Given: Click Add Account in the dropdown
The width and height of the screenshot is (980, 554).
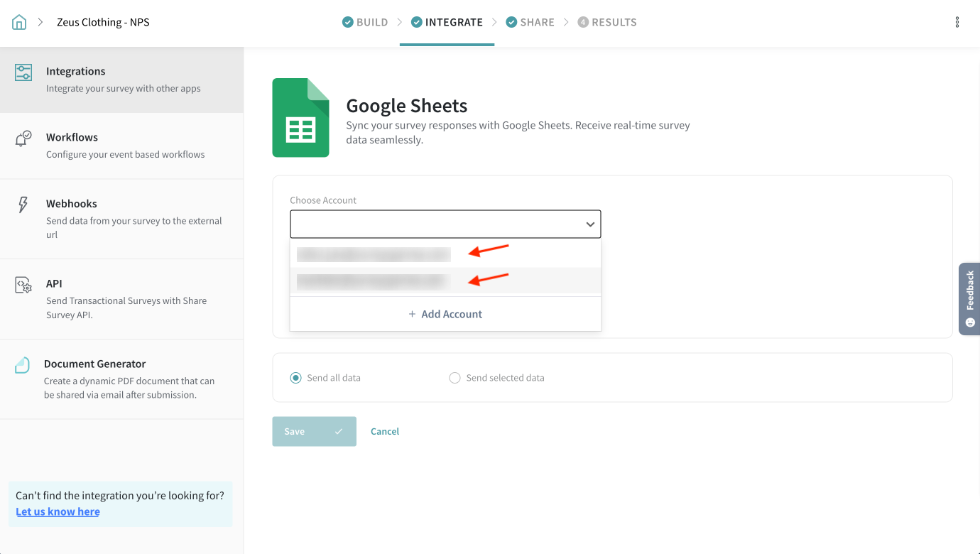Looking at the screenshot, I should [445, 314].
